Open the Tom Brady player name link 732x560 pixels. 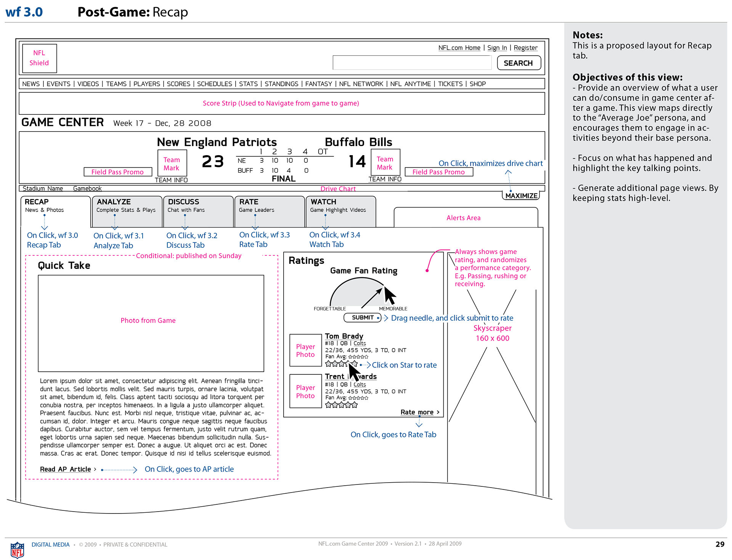344,336
